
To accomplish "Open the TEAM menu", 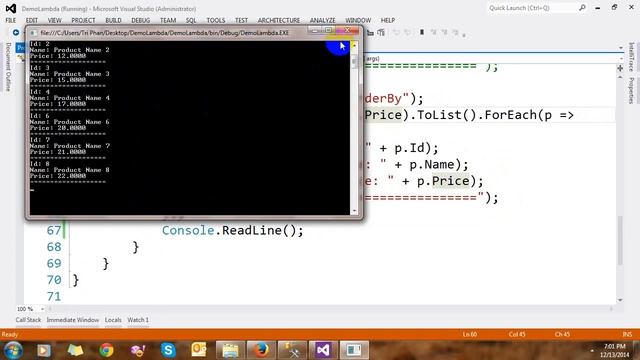I will (x=168, y=20).
